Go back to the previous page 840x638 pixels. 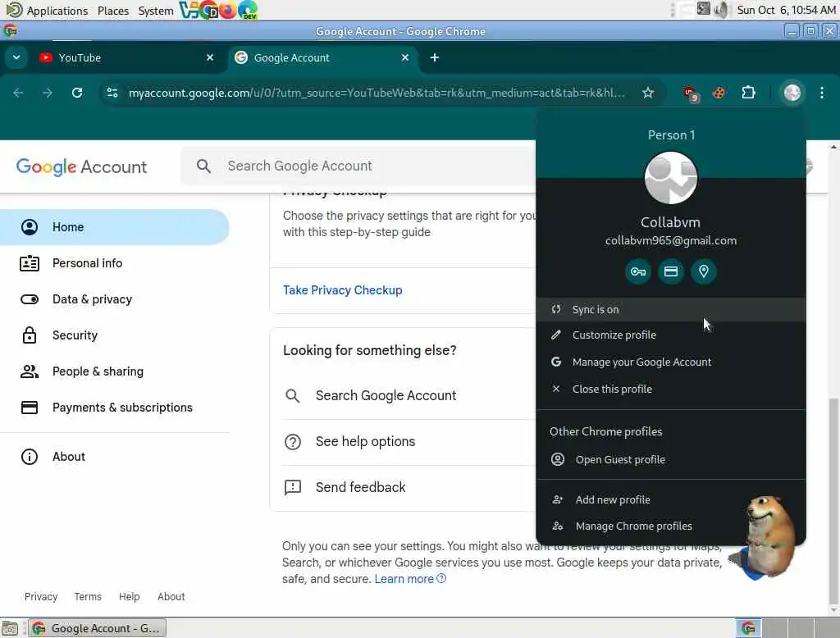(x=18, y=93)
